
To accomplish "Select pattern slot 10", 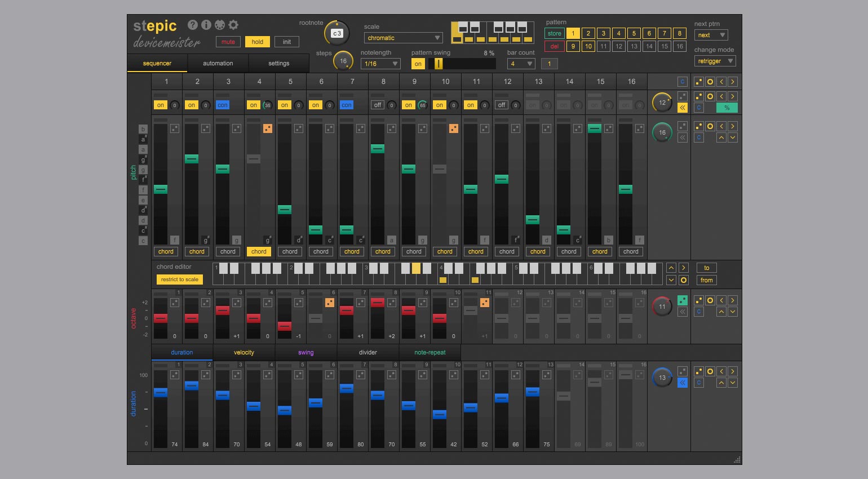I will [588, 46].
